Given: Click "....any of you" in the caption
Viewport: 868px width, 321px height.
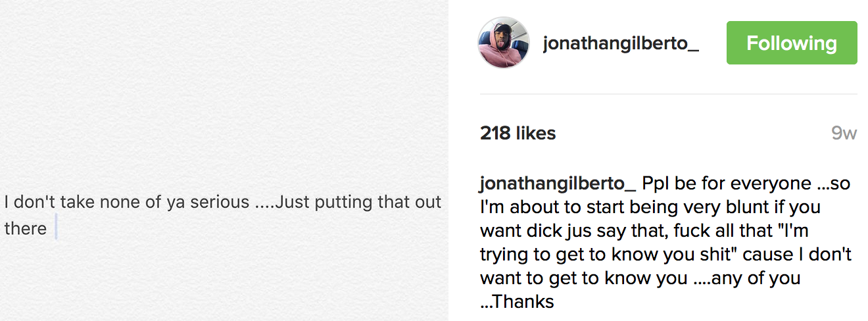Looking at the screenshot, I should [747, 278].
